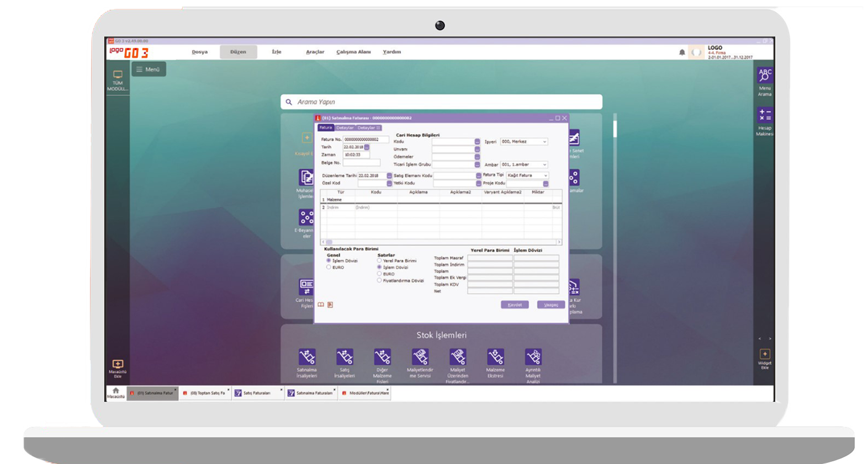Open the Araçlar menu
Viewport: 868px width, 464px height.
315,52
